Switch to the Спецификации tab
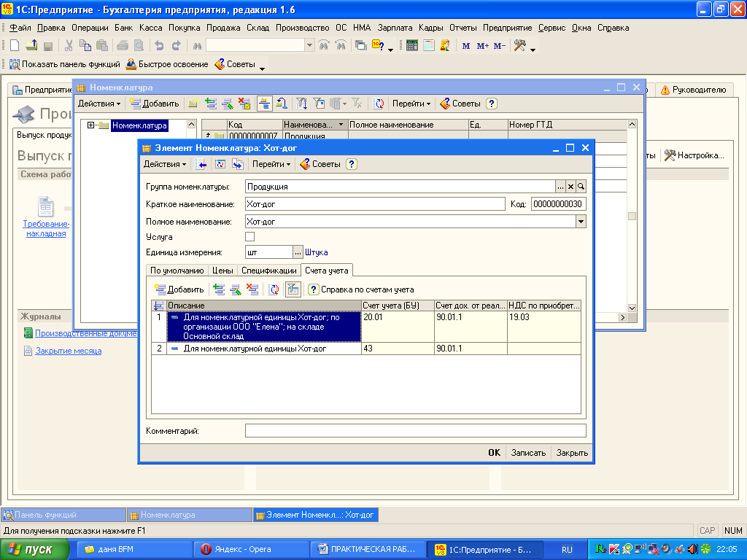The width and height of the screenshot is (747, 560). pyautogui.click(x=268, y=271)
